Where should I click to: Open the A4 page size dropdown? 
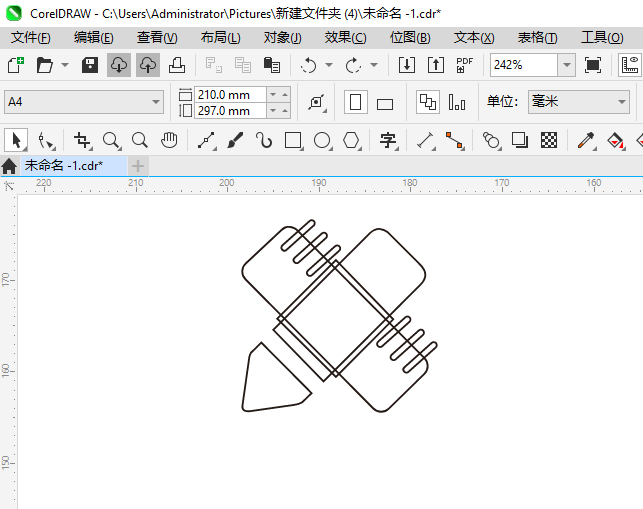[x=84, y=102]
